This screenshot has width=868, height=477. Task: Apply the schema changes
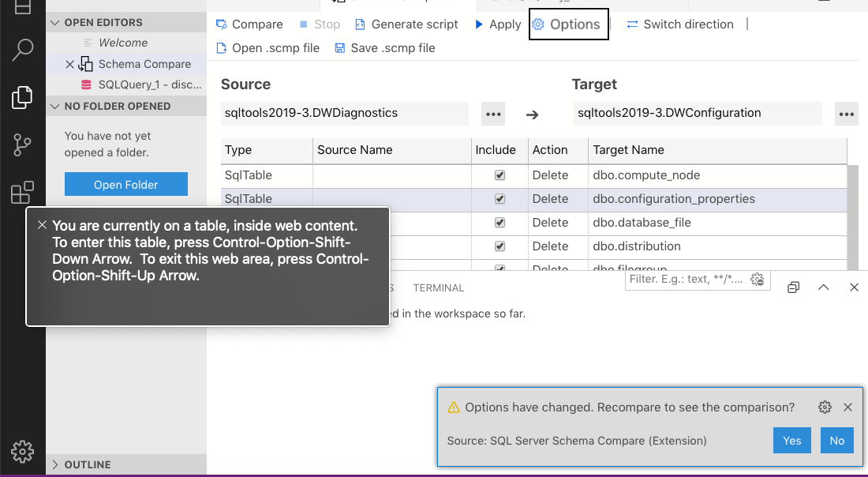[498, 24]
